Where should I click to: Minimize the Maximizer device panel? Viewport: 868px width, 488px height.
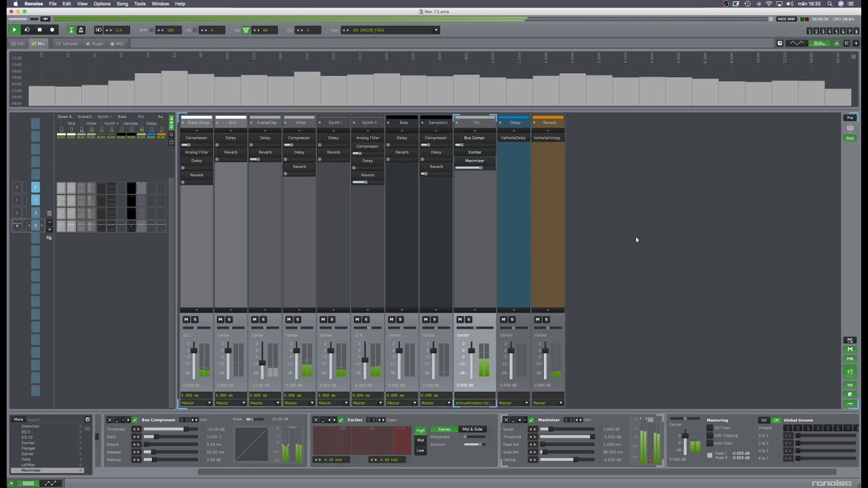[514, 420]
